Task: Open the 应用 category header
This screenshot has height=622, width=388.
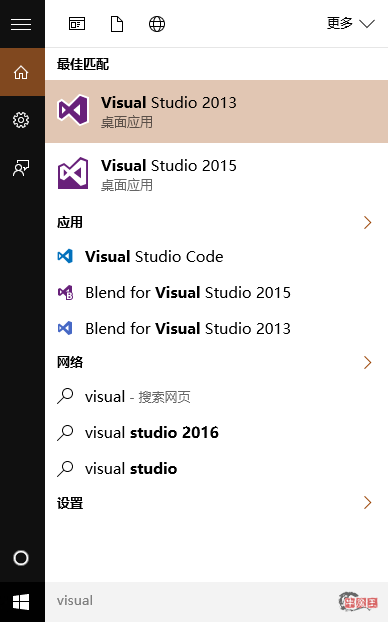Action: coord(70,223)
